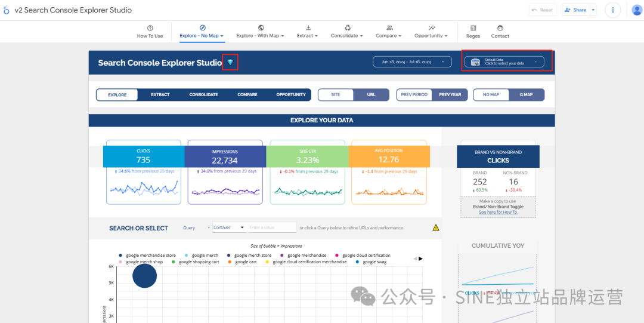
Task: Click the BRAND clicks value 252
Action: click(x=479, y=182)
